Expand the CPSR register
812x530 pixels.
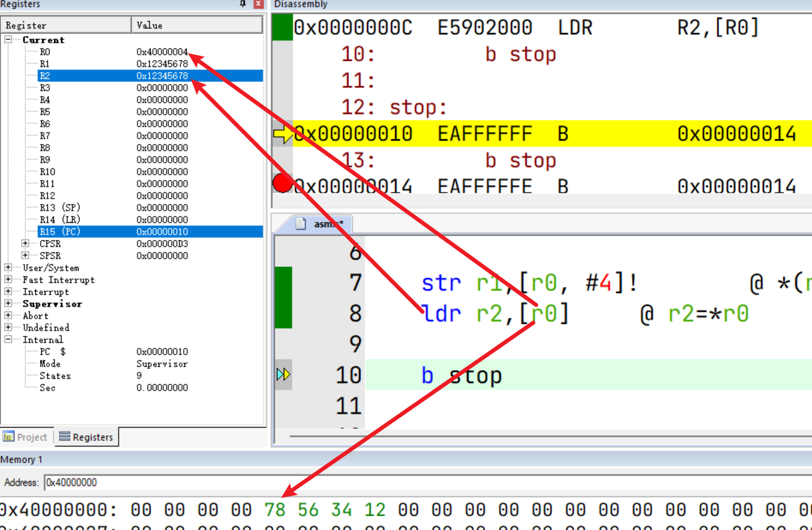pos(25,243)
